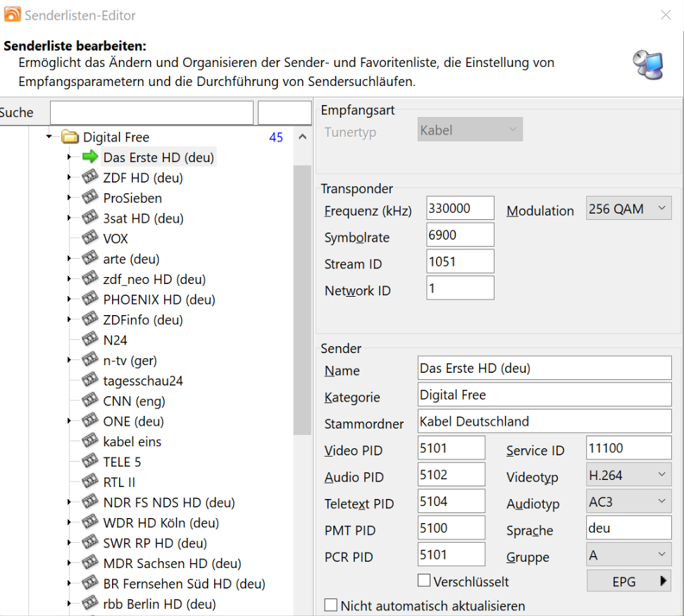Select the CNN (eng) channel row
The image size is (684, 616).
(134, 401)
